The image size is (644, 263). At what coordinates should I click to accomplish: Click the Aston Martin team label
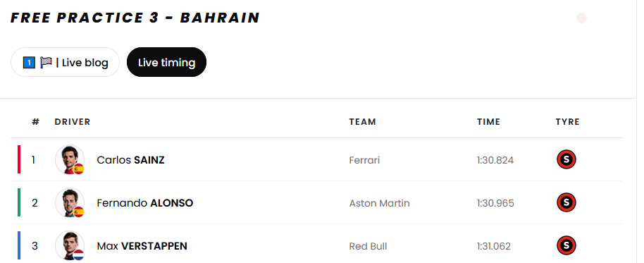[380, 203]
